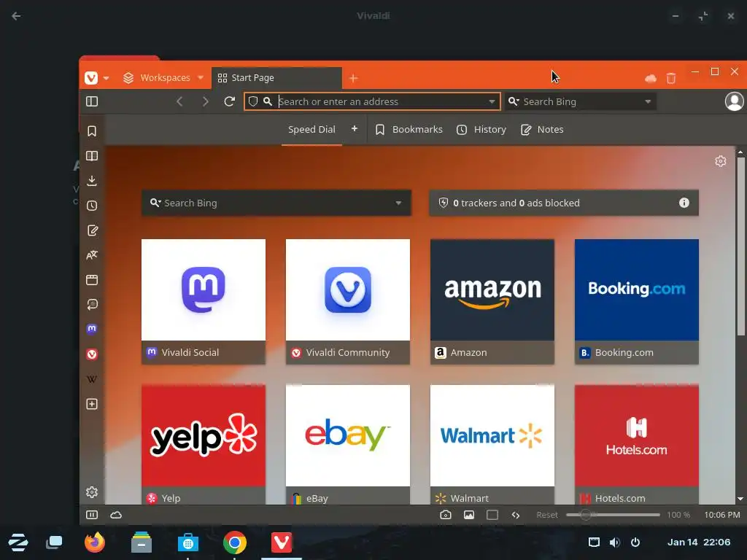Switch to Speed Dial tab
The width and height of the screenshot is (747, 560).
311,130
